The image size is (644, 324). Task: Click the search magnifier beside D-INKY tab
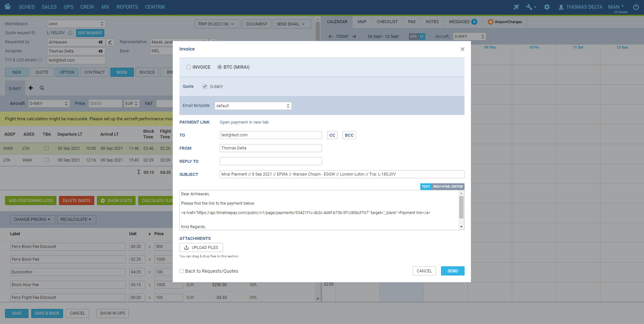pyautogui.click(x=42, y=88)
